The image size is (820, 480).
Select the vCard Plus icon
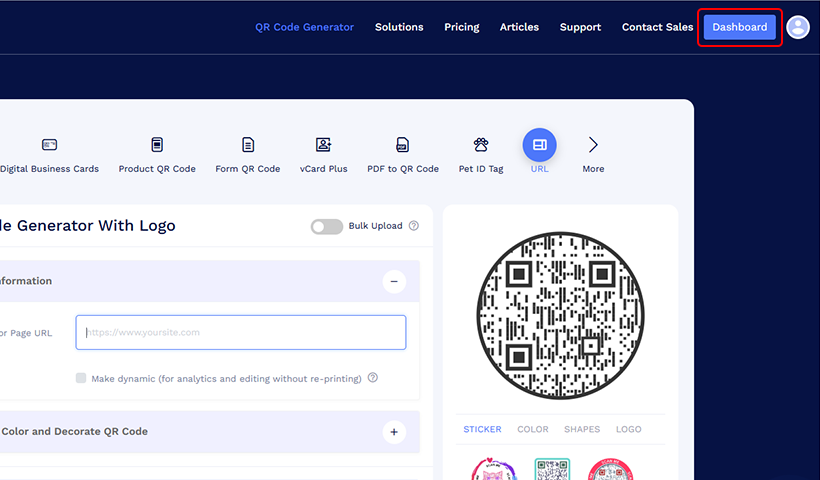tap(323, 144)
